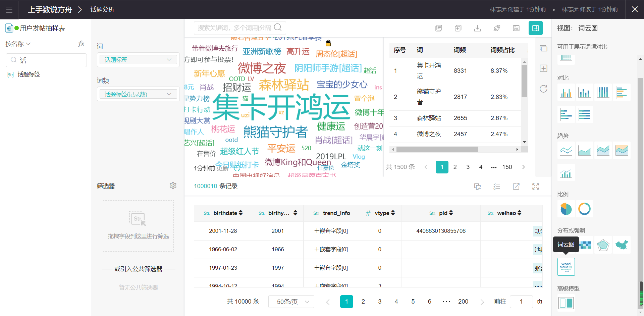The height and width of the screenshot is (316, 644).
Task: Download the chart via download icon
Action: [478, 28]
